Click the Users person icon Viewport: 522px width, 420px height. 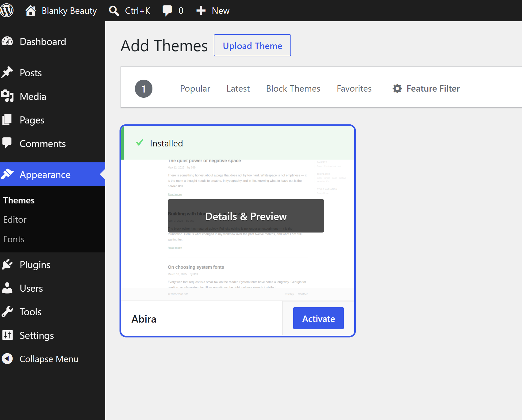tap(7, 288)
